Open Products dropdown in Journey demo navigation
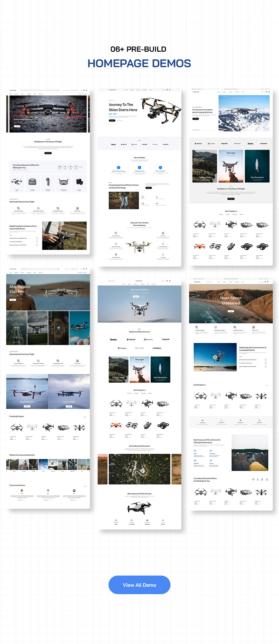The image size is (279, 644). tap(138, 90)
